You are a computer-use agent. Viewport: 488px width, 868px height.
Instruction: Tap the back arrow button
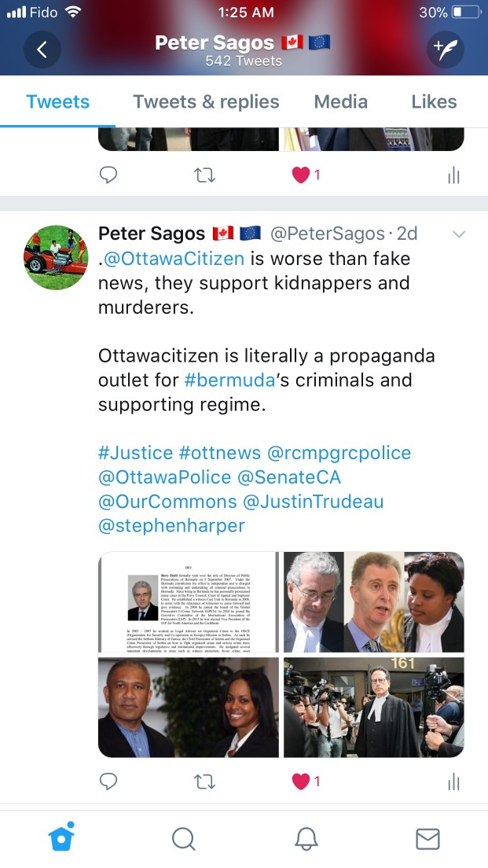(x=42, y=50)
